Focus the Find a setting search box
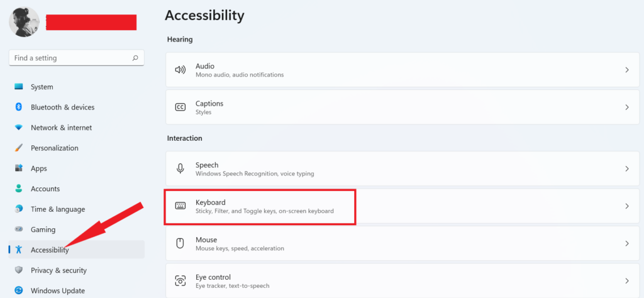Image resolution: width=644 pixels, height=298 pixels. pos(76,58)
